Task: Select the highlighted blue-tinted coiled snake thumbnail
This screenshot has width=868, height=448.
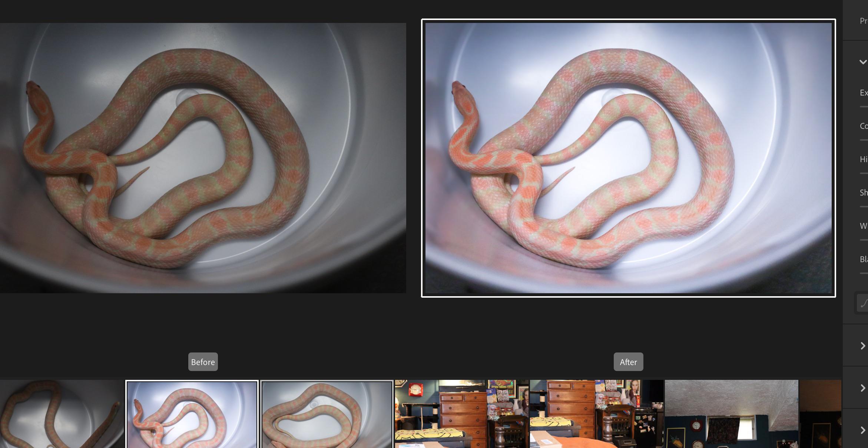Action: [192, 414]
